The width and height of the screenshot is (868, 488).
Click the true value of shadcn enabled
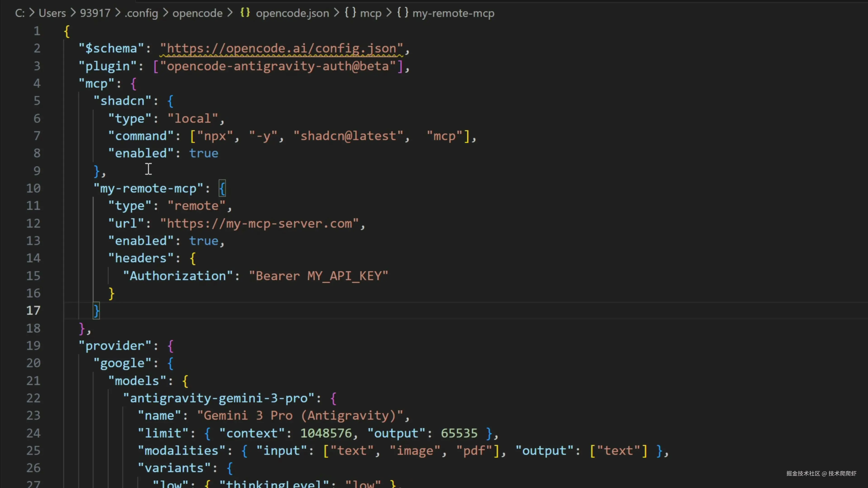(x=203, y=154)
